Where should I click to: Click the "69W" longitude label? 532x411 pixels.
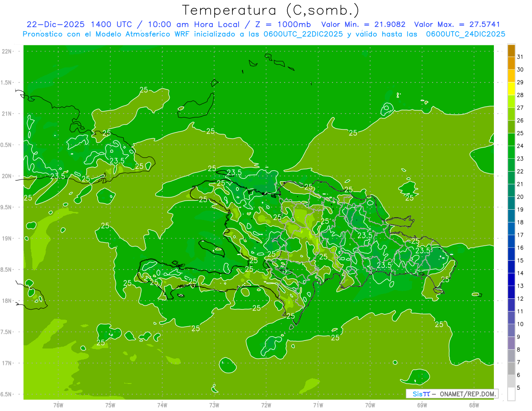[x=422, y=405]
